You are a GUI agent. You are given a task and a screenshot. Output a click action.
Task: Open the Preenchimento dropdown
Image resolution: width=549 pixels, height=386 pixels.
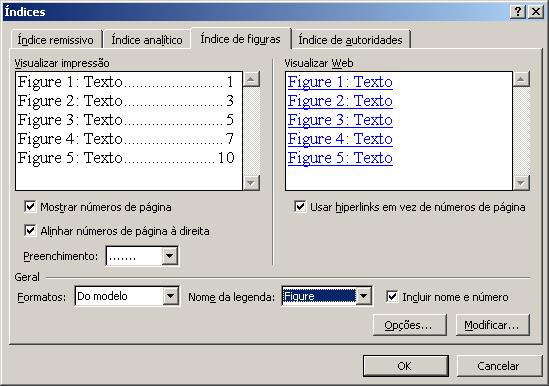pos(169,256)
